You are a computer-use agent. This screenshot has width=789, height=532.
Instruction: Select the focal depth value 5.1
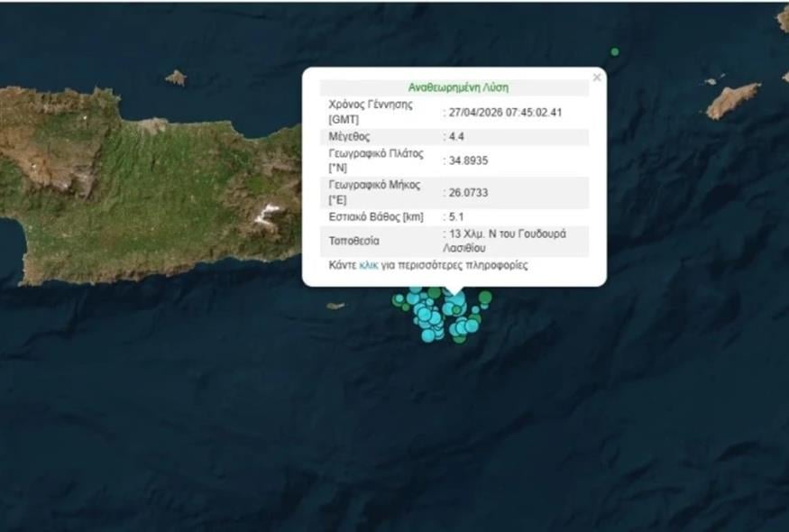click(458, 217)
